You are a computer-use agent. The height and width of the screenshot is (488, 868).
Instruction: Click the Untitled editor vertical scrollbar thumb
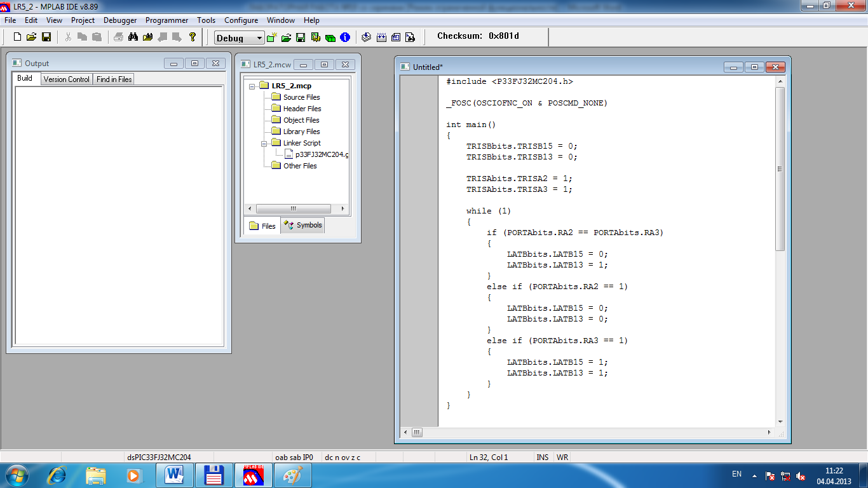coord(780,168)
